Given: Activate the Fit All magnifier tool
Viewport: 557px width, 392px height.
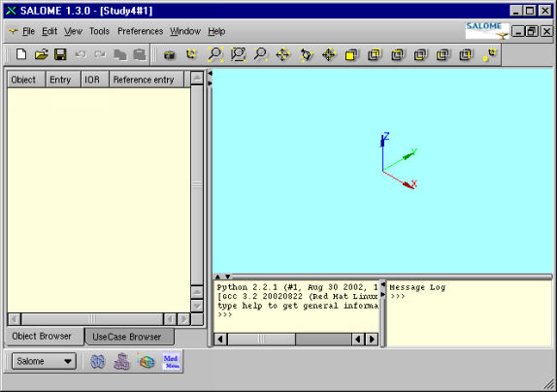Looking at the screenshot, I should point(214,54).
